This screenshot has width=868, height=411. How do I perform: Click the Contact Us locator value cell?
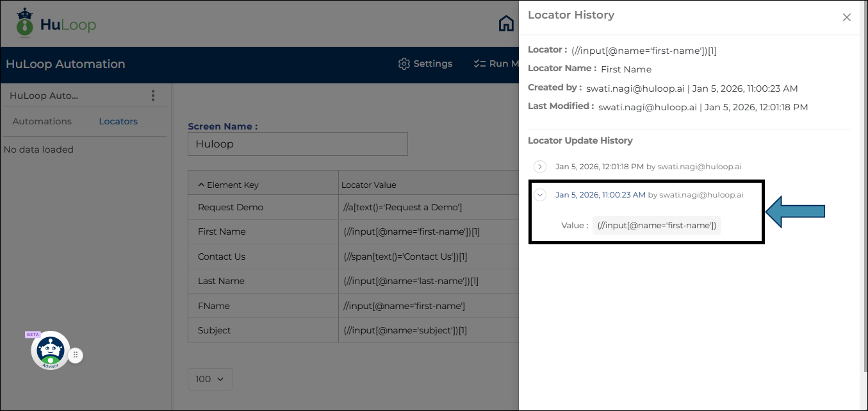(405, 256)
